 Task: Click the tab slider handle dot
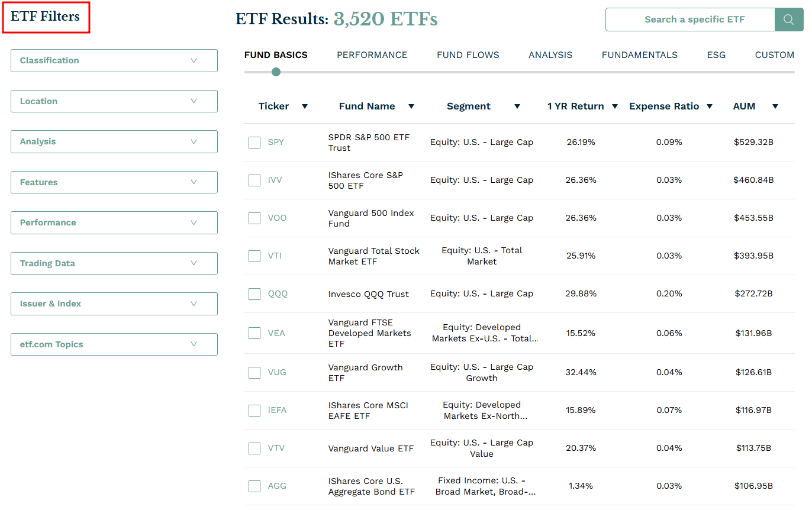click(276, 72)
